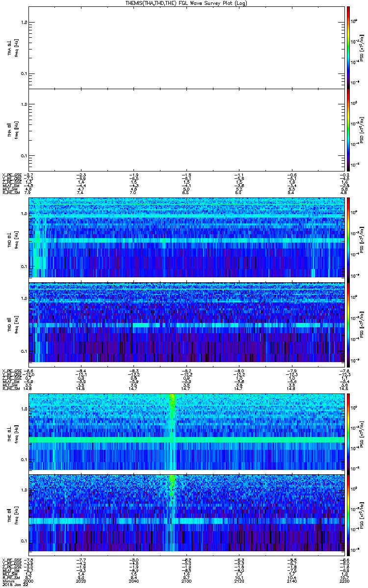368x588 pixels.
Task: Click the 2120 time tick label
Action: pos(239,580)
